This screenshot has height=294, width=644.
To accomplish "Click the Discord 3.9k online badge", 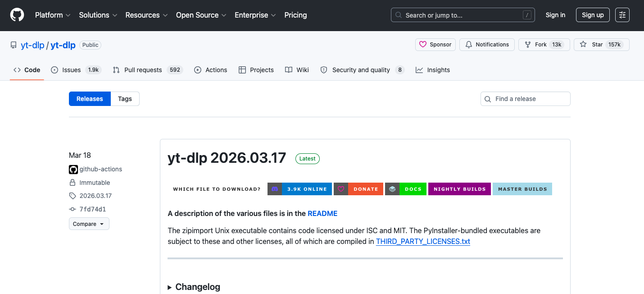I will click(299, 189).
